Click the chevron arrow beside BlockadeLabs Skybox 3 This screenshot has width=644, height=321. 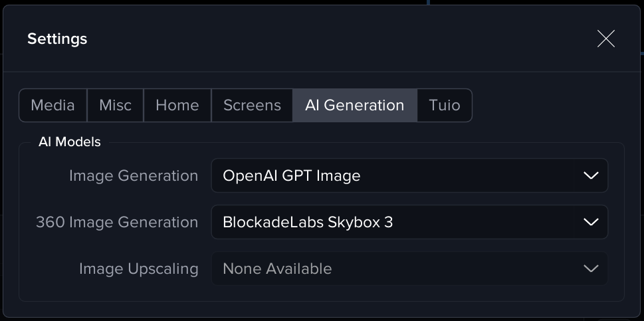click(x=590, y=222)
